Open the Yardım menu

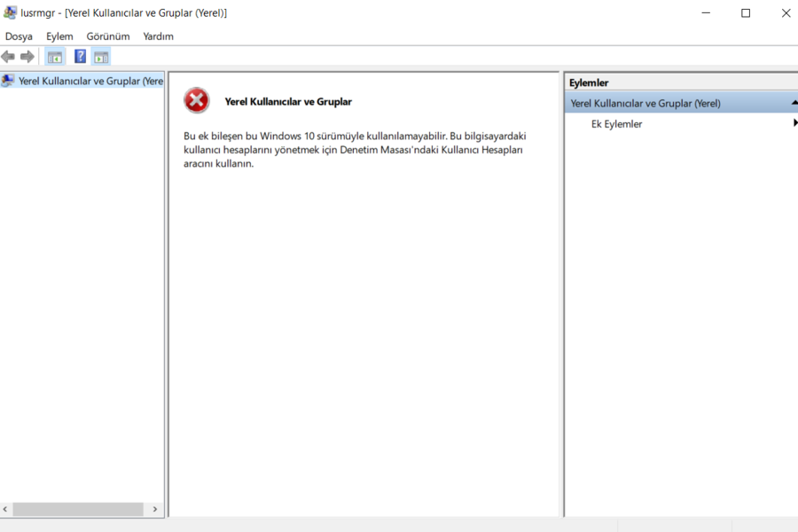click(159, 36)
